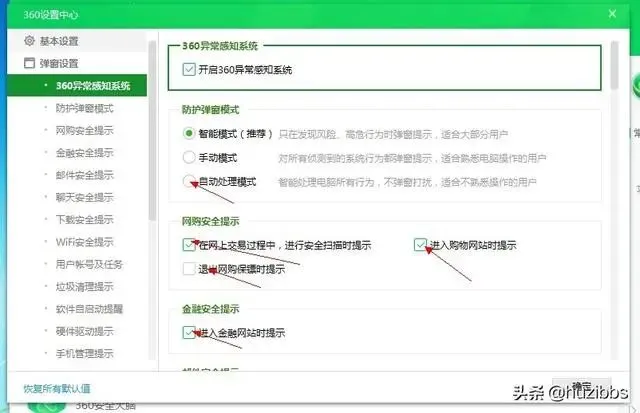Screen dimensions: 640x413
Task: Click the 确定 button
Action: (x=582, y=386)
